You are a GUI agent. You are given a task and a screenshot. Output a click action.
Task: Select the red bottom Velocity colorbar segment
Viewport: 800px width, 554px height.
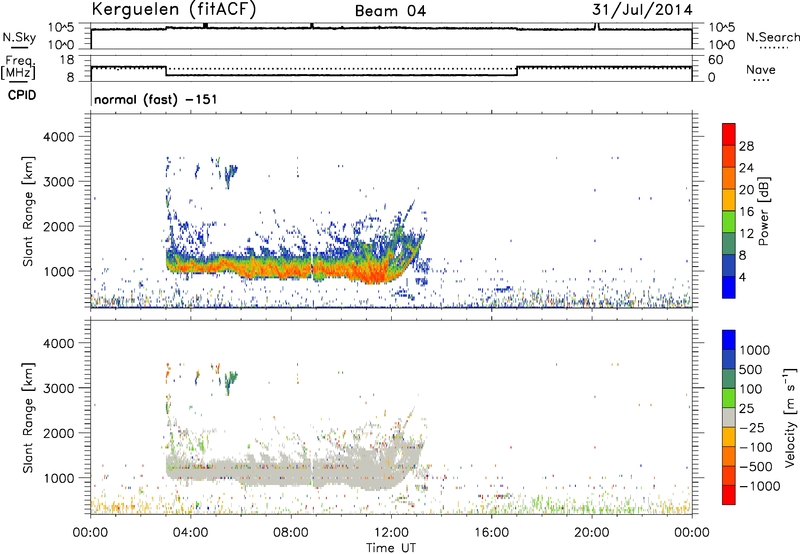tap(729, 495)
